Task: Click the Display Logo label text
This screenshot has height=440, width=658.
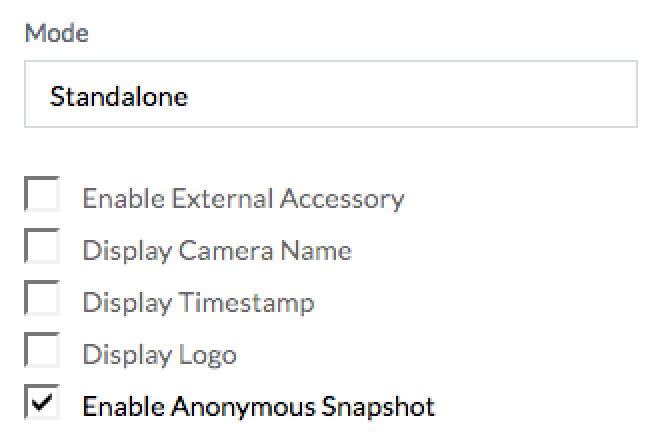Action: pyautogui.click(x=159, y=354)
